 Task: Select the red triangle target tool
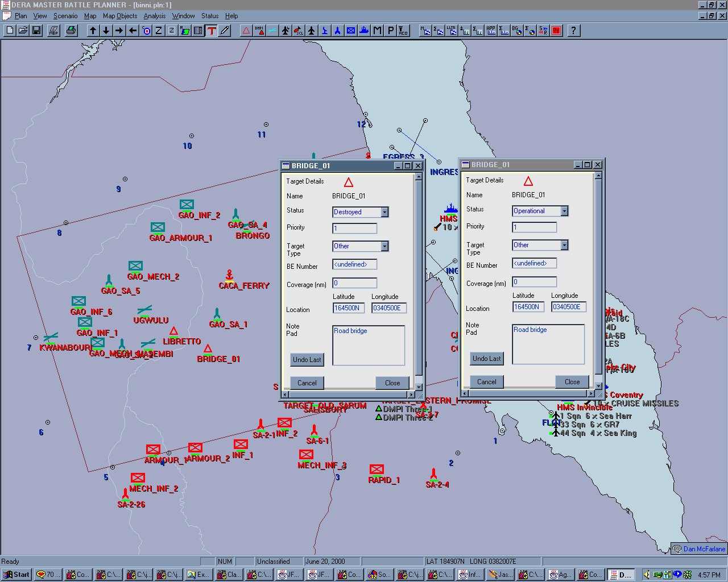[246, 31]
